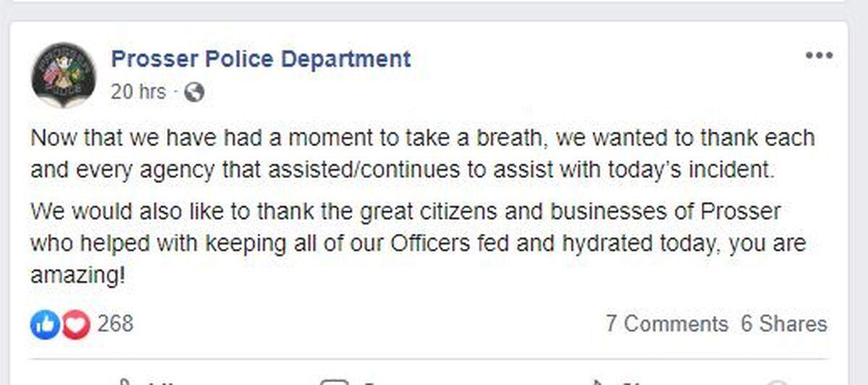Click the blue thumbs-up reaction icon
This screenshot has height=385, width=868.
pyautogui.click(x=44, y=324)
